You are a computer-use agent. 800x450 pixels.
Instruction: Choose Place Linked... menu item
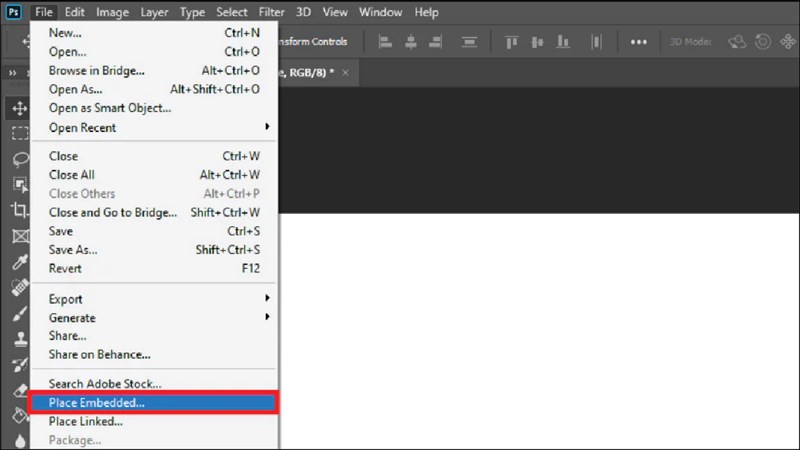coord(153,421)
